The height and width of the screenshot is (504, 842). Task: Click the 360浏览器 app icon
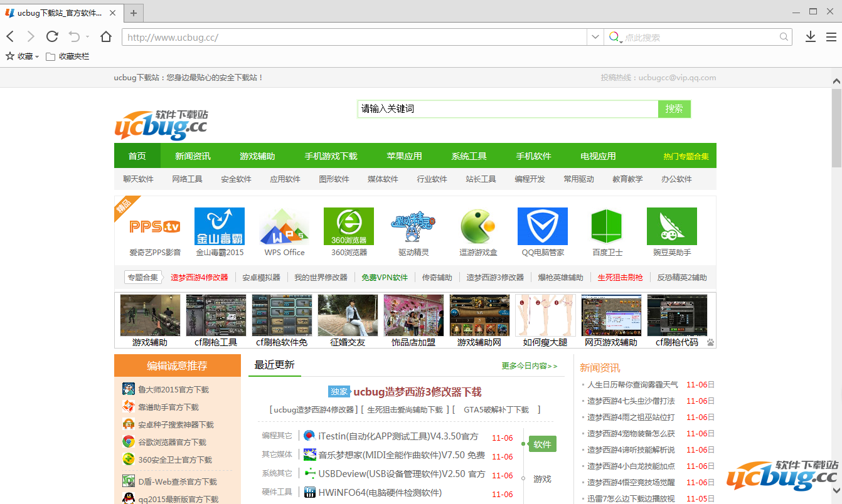(348, 226)
